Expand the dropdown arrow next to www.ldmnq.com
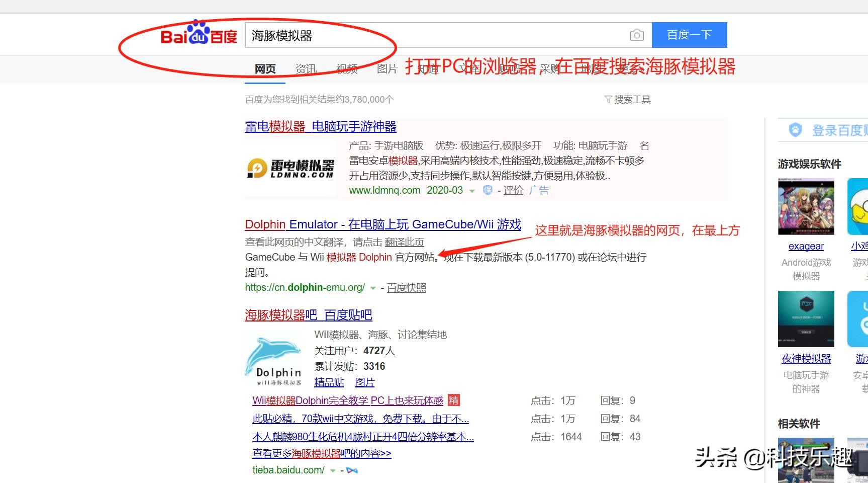This screenshot has height=483, width=868. pyautogui.click(x=471, y=191)
